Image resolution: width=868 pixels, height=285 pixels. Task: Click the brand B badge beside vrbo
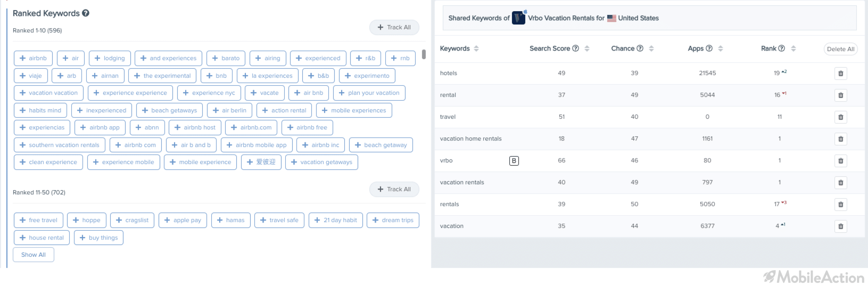[x=514, y=160]
